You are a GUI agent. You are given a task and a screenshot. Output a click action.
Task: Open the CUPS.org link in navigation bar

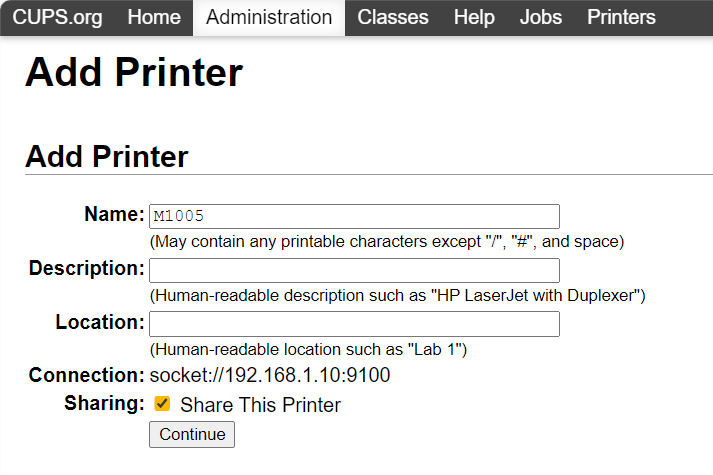pos(58,17)
